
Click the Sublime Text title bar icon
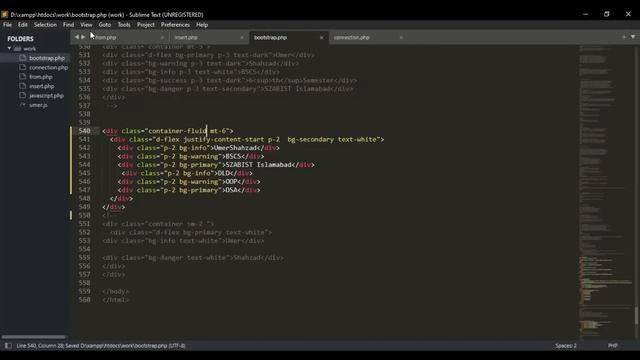point(4,14)
